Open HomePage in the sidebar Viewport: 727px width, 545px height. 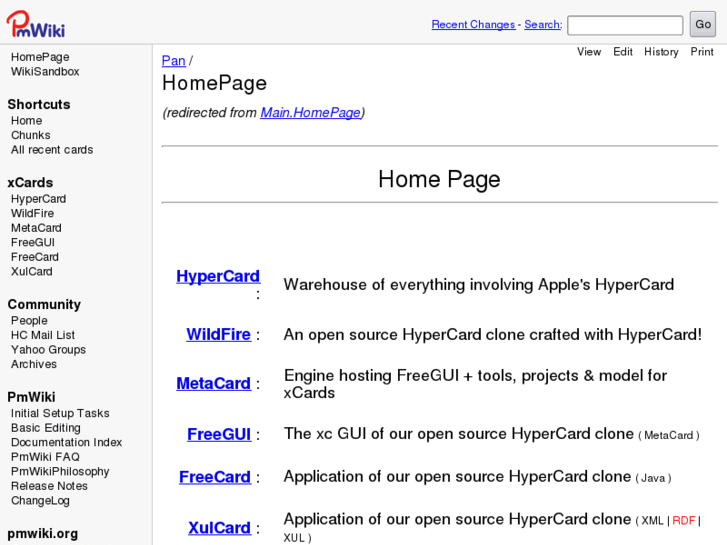[40, 57]
